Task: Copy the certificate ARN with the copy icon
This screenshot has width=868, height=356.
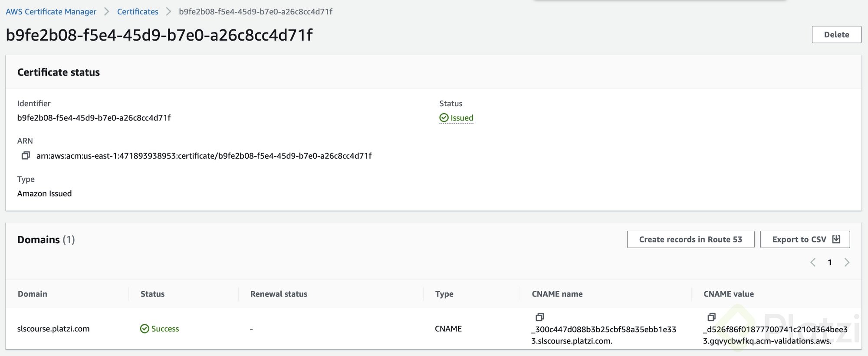Action: 26,155
